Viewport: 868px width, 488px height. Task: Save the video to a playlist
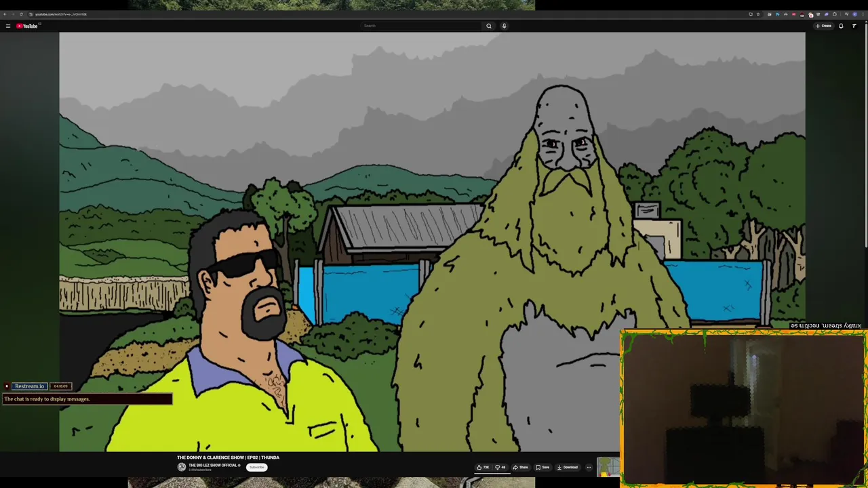542,467
